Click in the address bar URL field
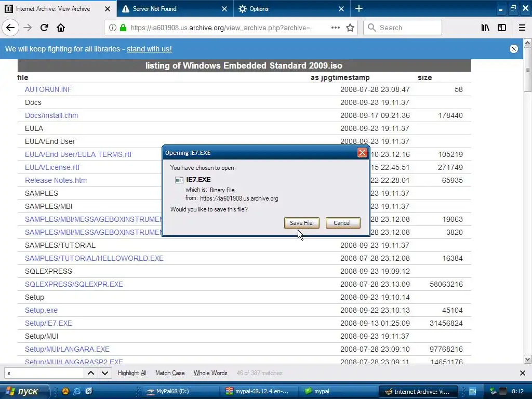Image resolution: width=532 pixels, height=399 pixels. click(220, 28)
